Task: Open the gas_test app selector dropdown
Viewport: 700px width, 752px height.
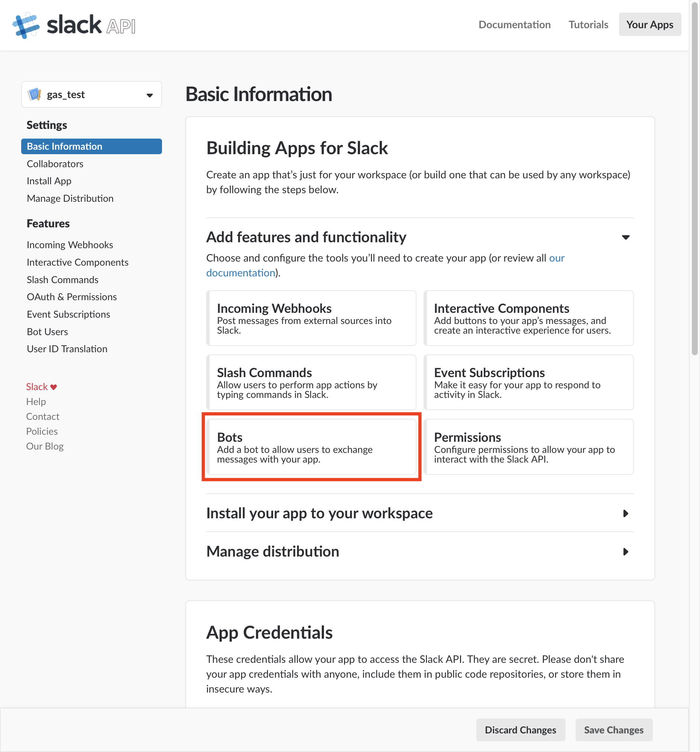Action: tap(91, 94)
